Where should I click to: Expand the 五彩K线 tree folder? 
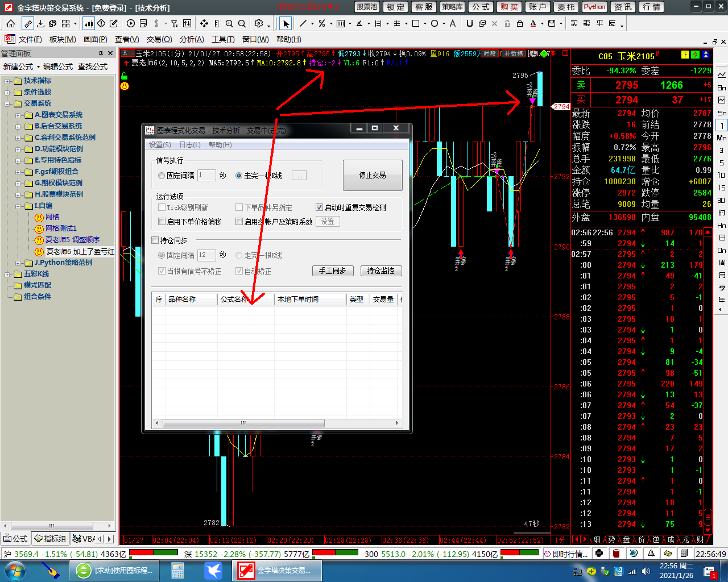coord(7,274)
